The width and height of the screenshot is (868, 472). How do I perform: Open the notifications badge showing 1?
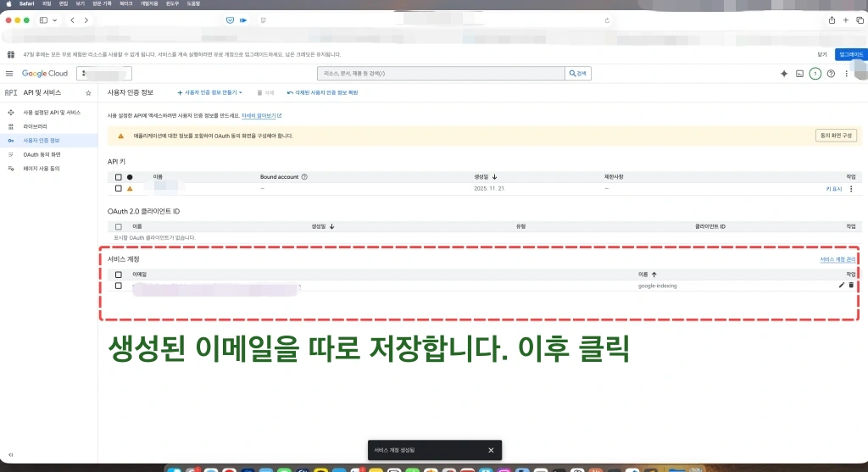pyautogui.click(x=815, y=74)
